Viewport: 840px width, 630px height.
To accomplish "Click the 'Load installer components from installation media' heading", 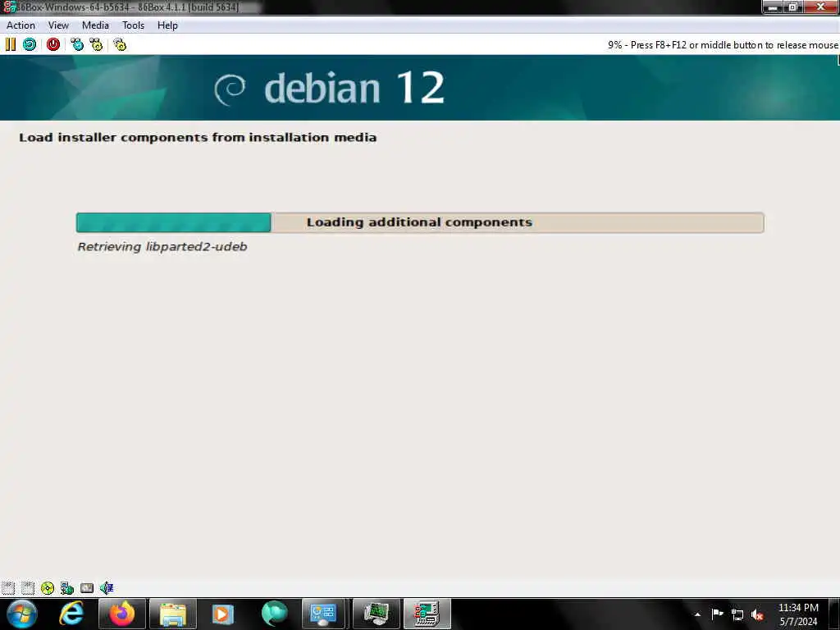I will [x=198, y=137].
